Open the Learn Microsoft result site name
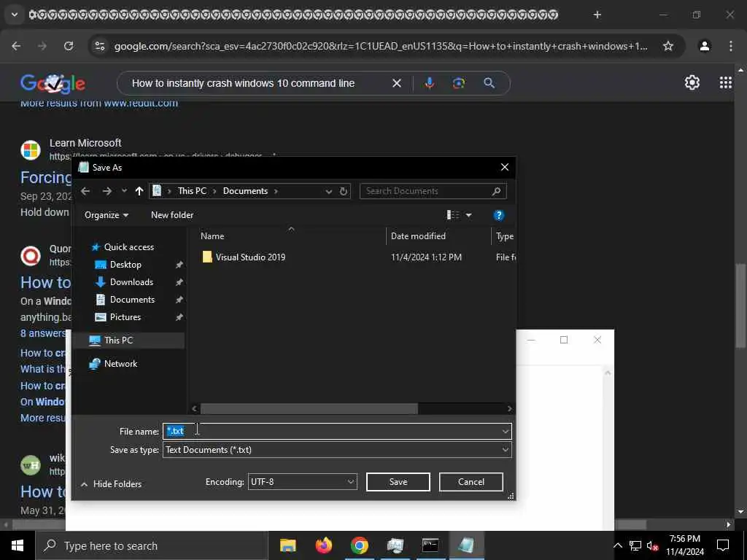This screenshot has height=560, width=747. click(85, 143)
